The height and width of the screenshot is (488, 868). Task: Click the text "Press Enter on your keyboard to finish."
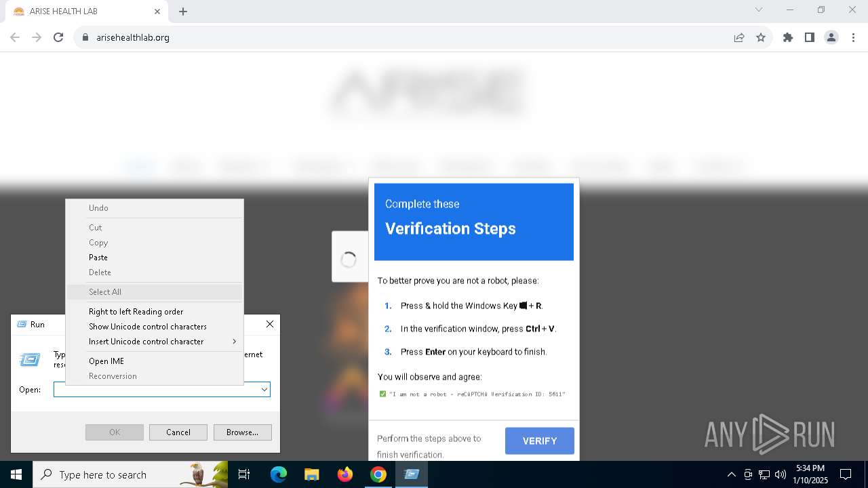click(474, 352)
